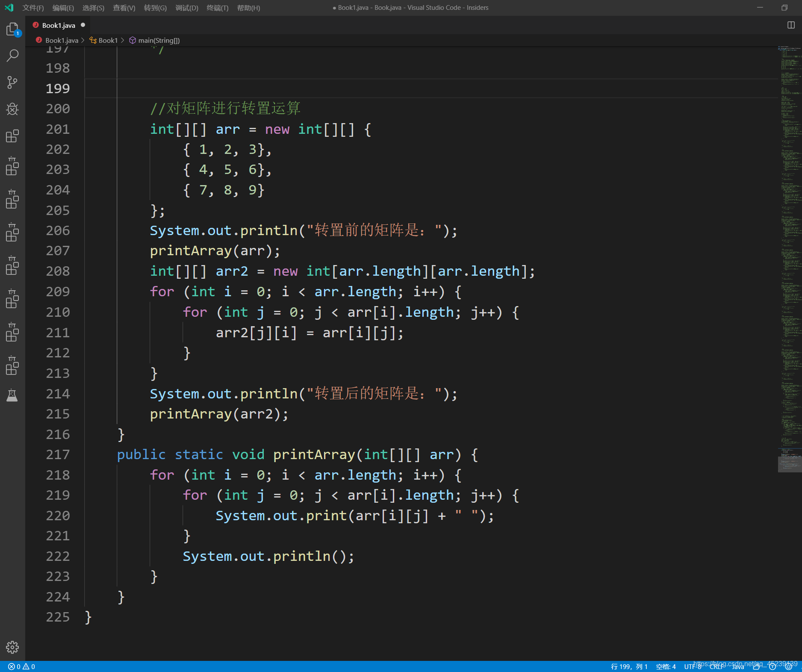Click 'static' keyword on line 217
The width and height of the screenshot is (802, 672).
coord(199,454)
